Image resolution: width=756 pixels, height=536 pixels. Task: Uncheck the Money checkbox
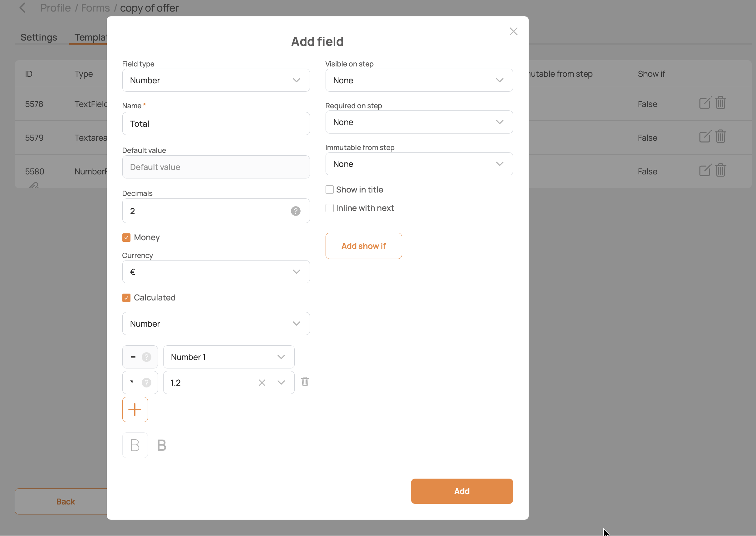click(x=126, y=237)
